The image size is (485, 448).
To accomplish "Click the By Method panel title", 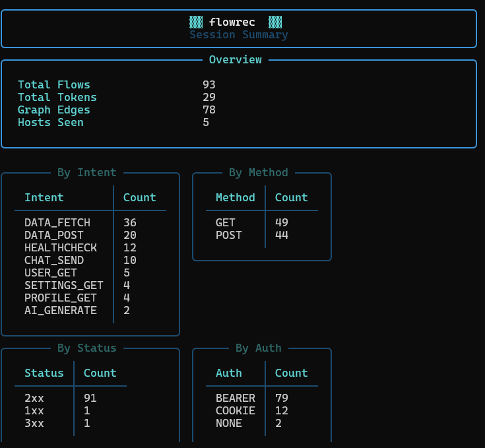I will (259, 172).
